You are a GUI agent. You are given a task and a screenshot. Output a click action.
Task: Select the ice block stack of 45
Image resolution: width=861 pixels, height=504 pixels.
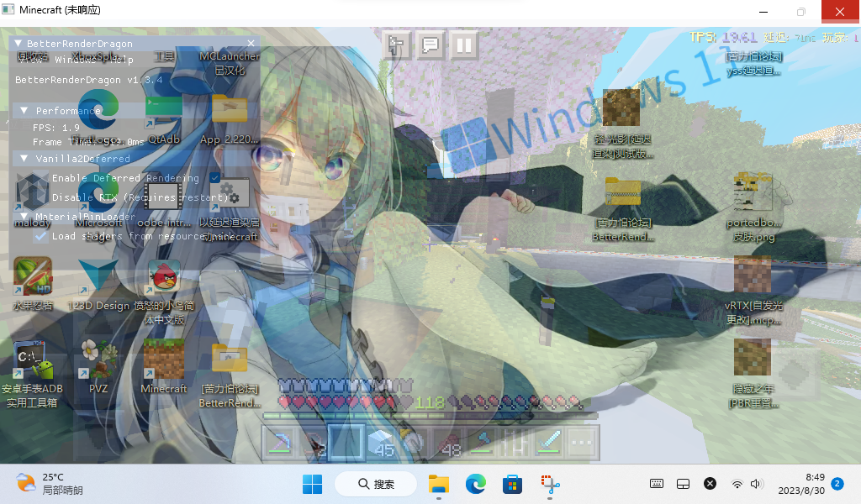point(380,442)
